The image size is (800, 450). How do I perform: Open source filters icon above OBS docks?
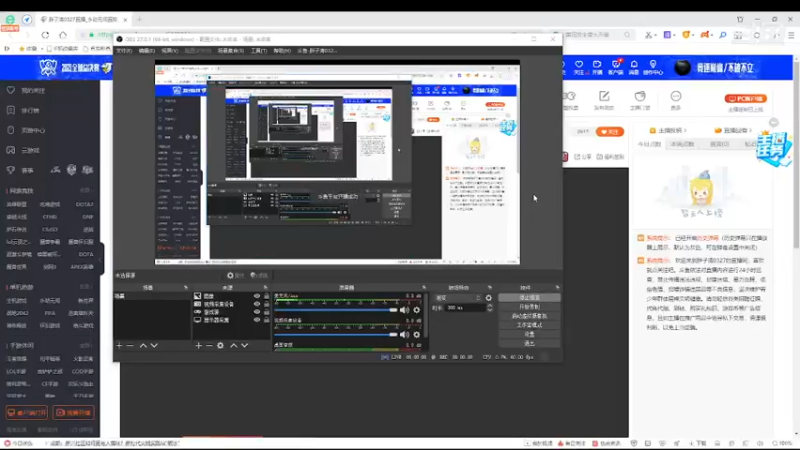254,275
